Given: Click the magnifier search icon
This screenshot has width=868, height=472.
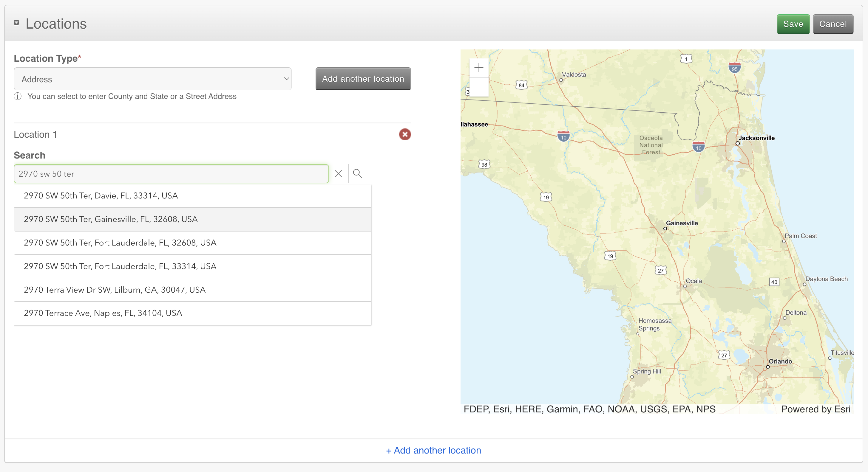Looking at the screenshot, I should pyautogui.click(x=357, y=174).
